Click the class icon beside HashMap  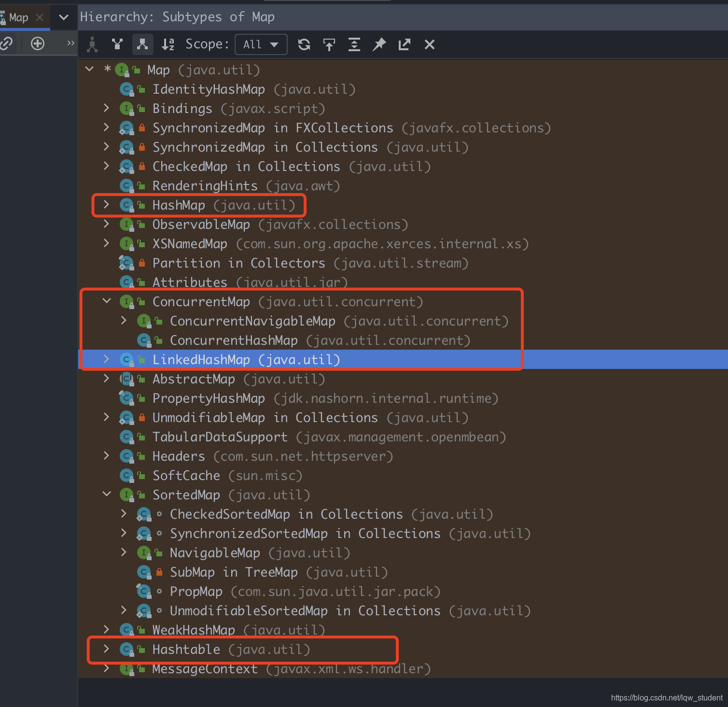[x=126, y=205]
